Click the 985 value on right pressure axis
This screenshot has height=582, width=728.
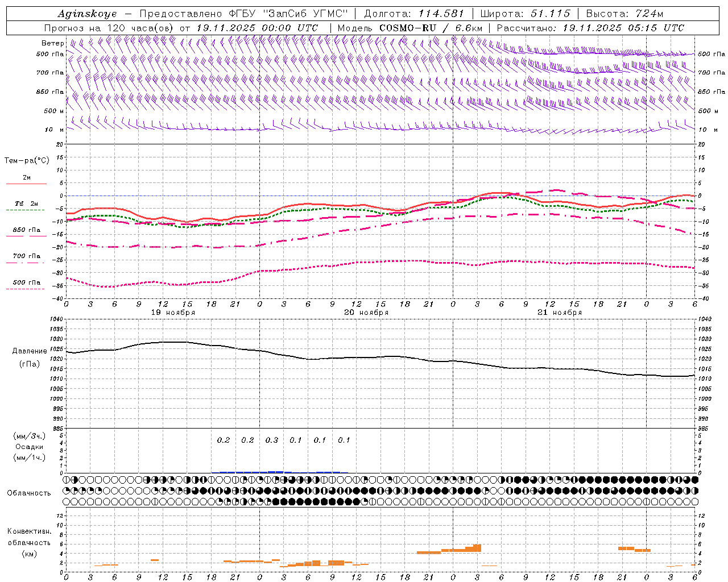pos(704,428)
